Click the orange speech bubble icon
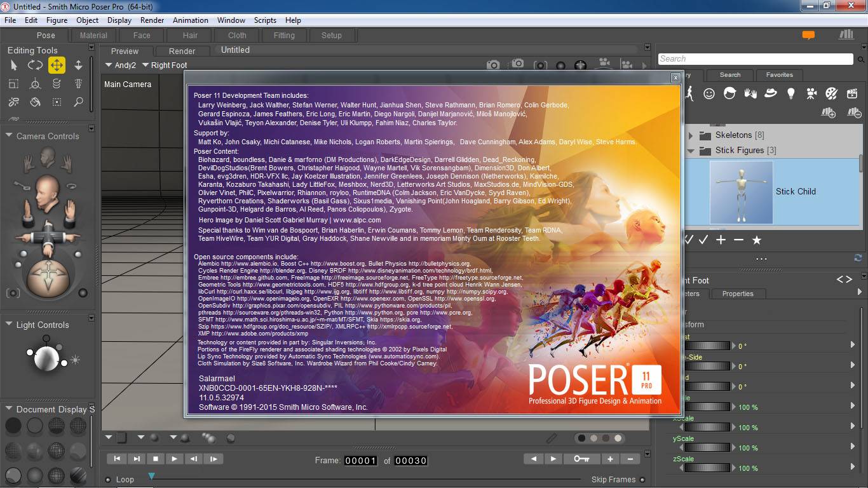This screenshot has width=868, height=488. coord(808,36)
